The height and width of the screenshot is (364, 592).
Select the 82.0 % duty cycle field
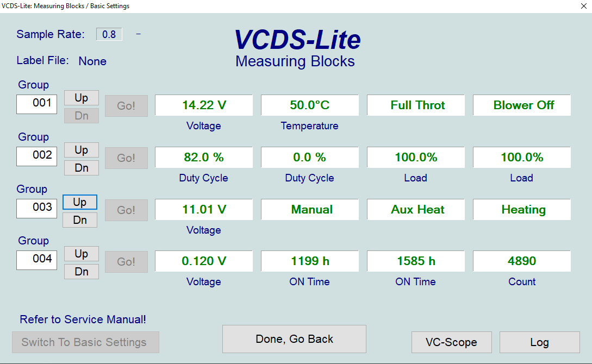pyautogui.click(x=204, y=158)
